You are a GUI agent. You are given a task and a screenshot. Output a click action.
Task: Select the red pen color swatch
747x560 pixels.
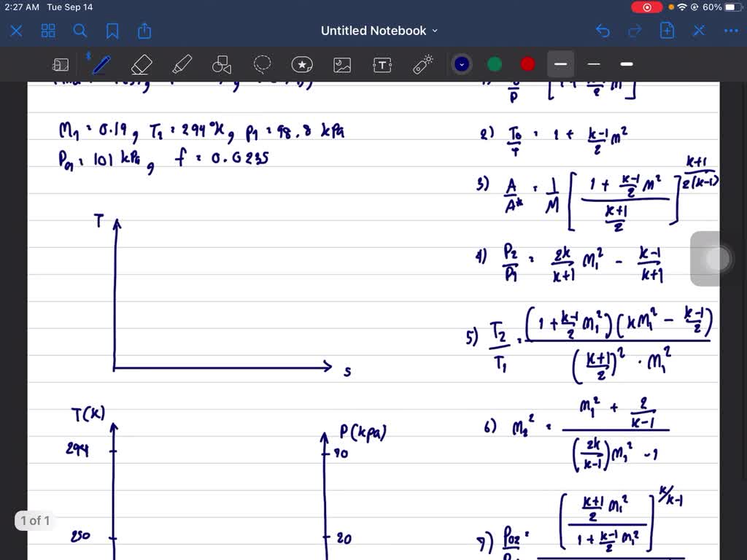coord(527,64)
